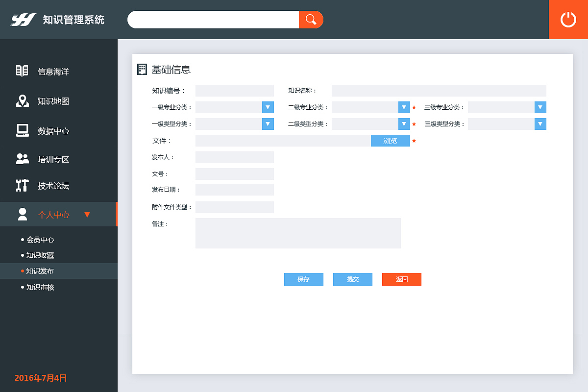Click the orange 返回 button
This screenshot has height=392, width=588.
[401, 279]
